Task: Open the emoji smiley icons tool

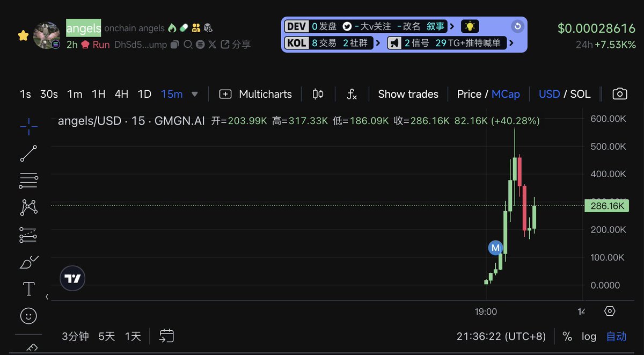Action: (28, 316)
